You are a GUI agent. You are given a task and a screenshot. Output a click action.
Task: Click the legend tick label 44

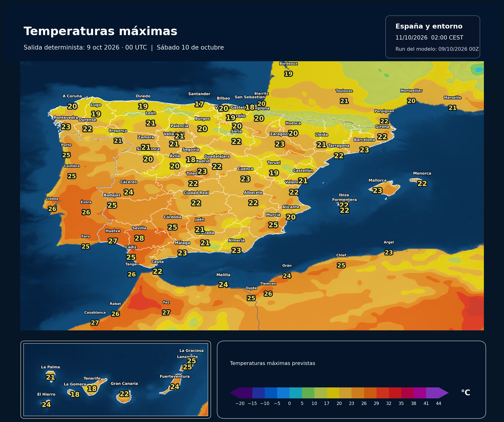tap(439, 404)
